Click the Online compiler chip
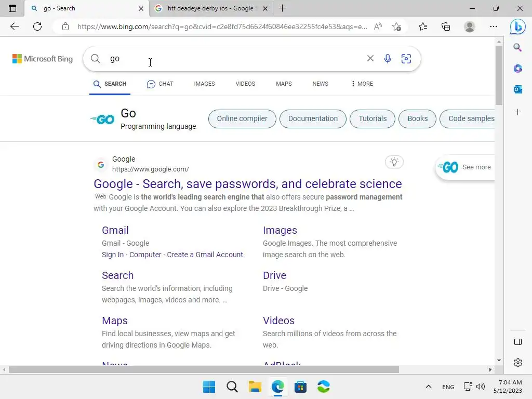Viewport: 532px width, 399px height. (x=242, y=119)
